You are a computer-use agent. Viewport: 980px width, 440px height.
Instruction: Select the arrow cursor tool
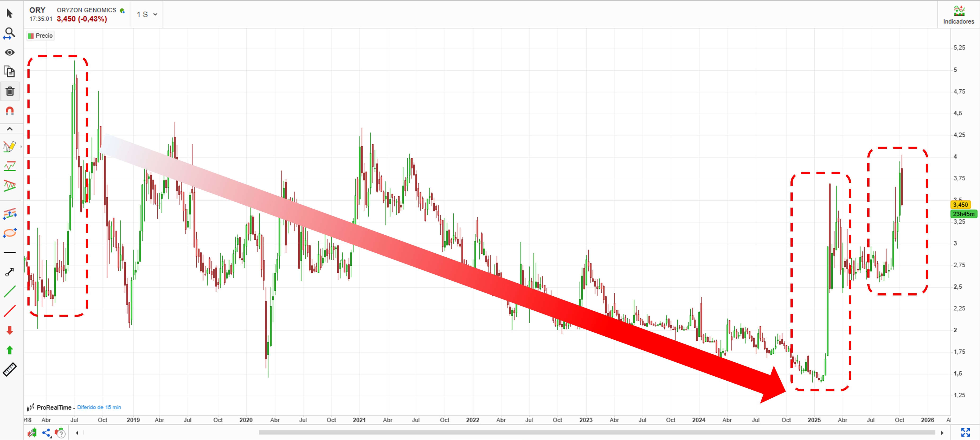10,14
